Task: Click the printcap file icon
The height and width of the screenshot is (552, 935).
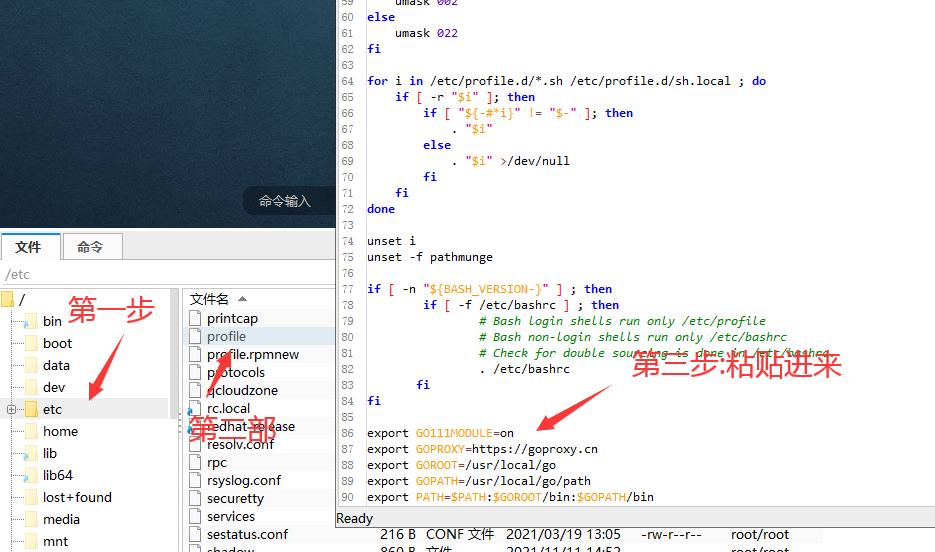Action: tap(195, 318)
